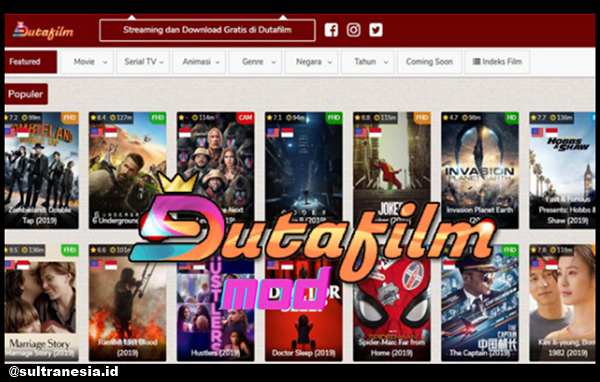Click the 7.7 star rating on Hobbs & Shaw
This screenshot has width=600, height=382.
(x=539, y=118)
